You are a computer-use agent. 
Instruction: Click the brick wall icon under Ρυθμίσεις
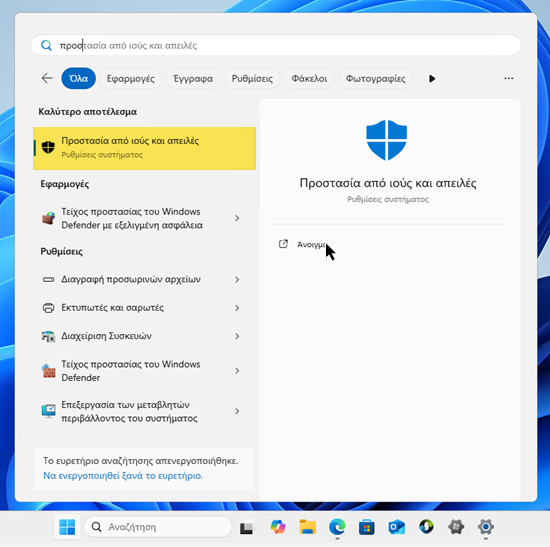tap(48, 371)
